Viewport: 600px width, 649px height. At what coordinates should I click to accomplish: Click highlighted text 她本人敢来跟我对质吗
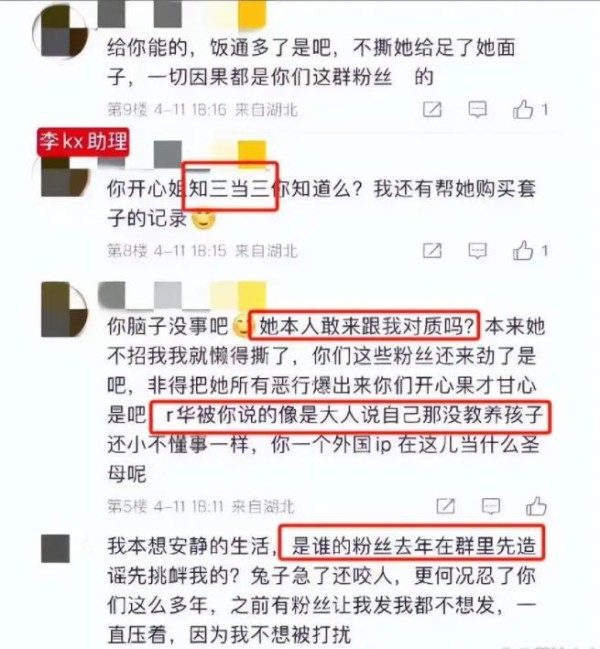click(x=365, y=327)
